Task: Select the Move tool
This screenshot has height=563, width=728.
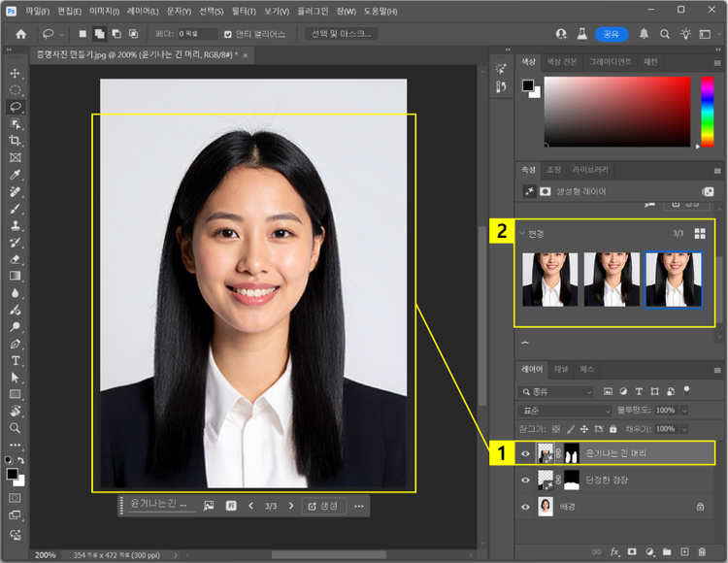Action: [x=16, y=73]
